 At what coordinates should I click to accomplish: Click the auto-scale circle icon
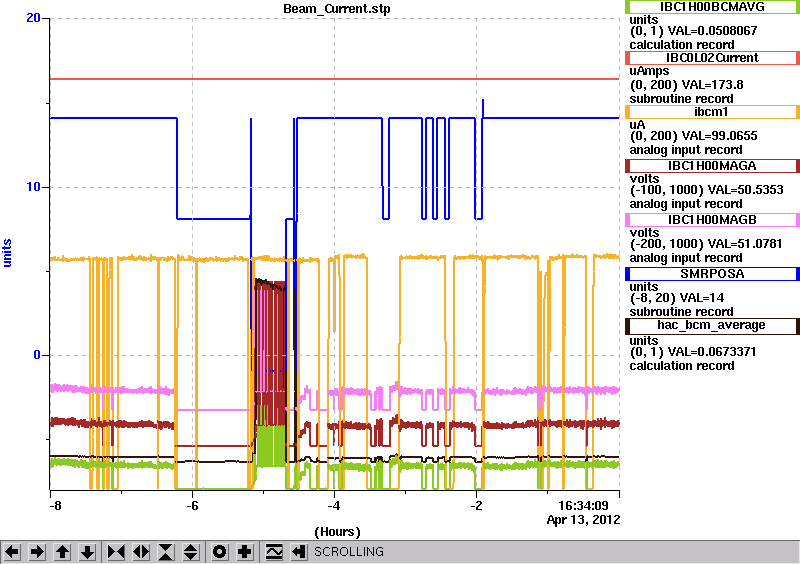point(220,552)
